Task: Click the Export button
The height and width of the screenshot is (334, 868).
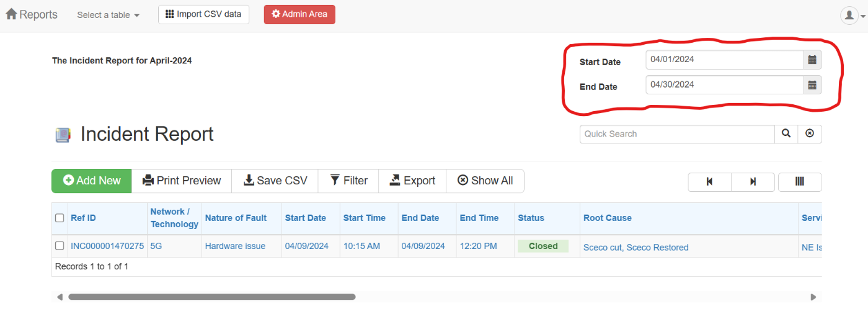Action: [x=412, y=181]
